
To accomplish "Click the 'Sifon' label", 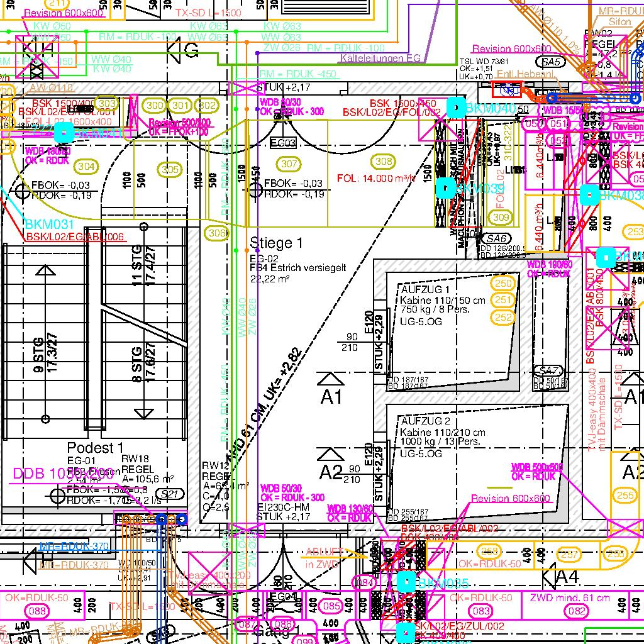I will click(x=619, y=22).
